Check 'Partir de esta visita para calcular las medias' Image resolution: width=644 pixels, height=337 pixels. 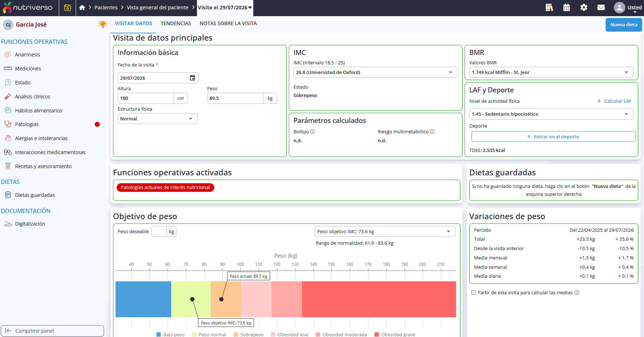pos(474,292)
